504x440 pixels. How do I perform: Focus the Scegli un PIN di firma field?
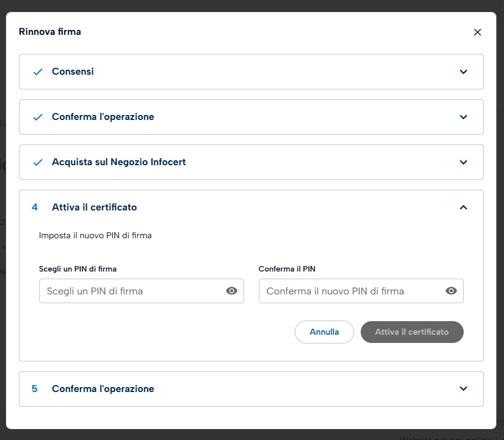point(142,291)
